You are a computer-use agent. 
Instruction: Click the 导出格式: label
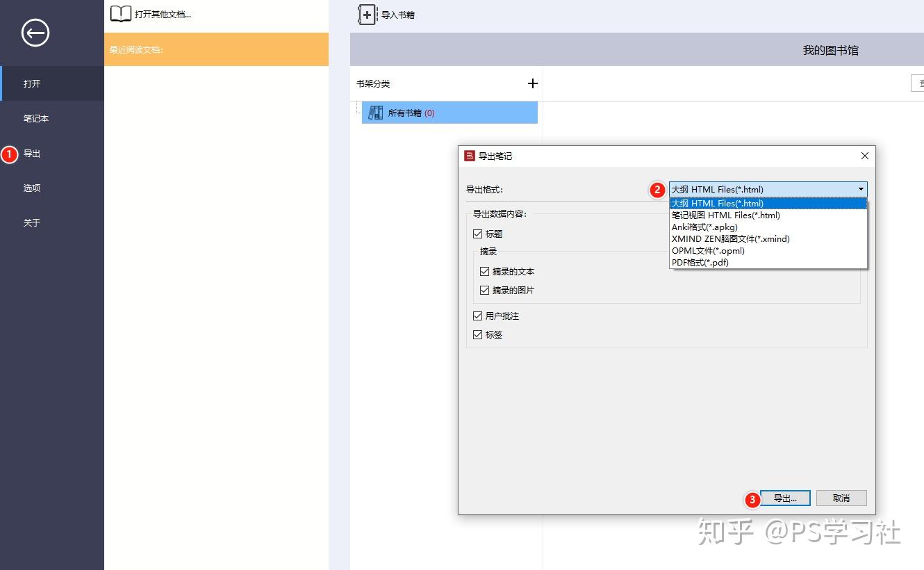(x=484, y=190)
